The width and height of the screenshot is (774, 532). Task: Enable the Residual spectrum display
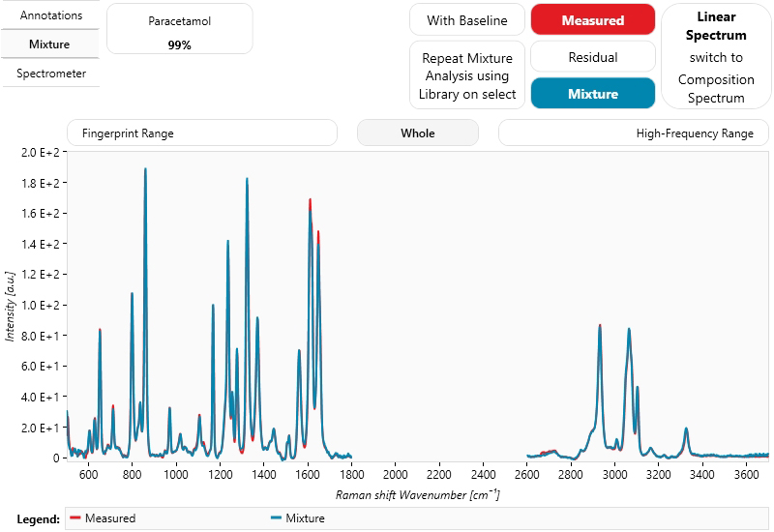[592, 57]
